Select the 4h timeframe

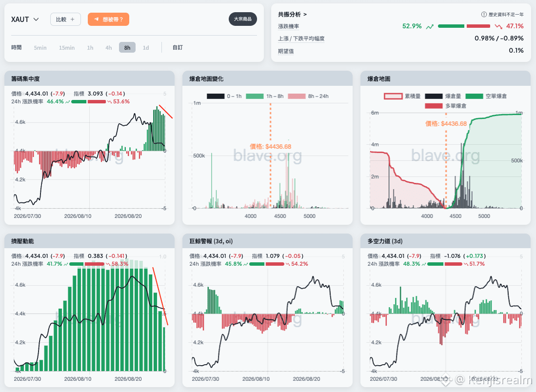108,47
